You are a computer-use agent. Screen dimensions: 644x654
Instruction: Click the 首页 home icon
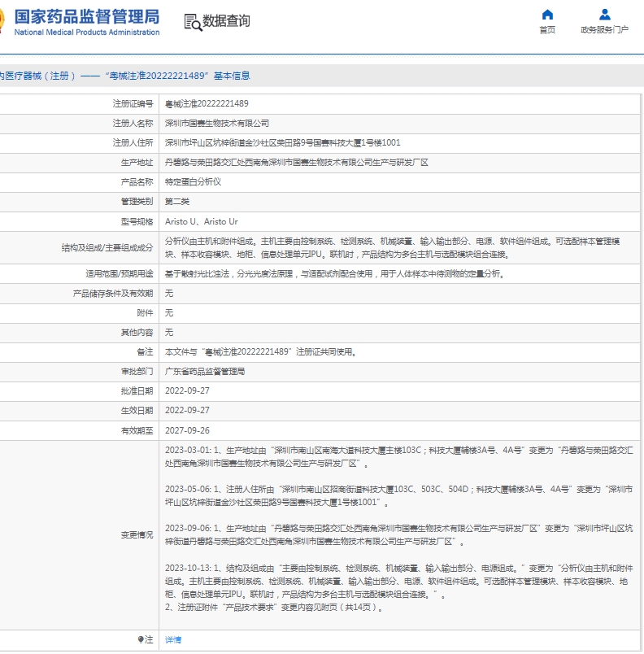click(x=547, y=15)
